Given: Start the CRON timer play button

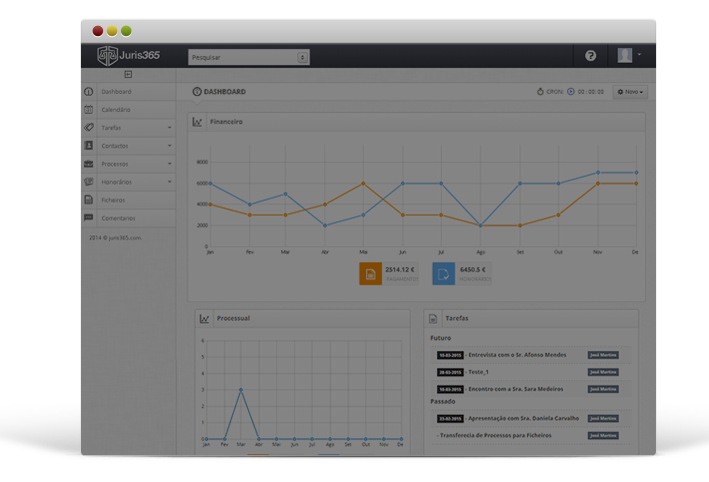Looking at the screenshot, I should [x=571, y=92].
